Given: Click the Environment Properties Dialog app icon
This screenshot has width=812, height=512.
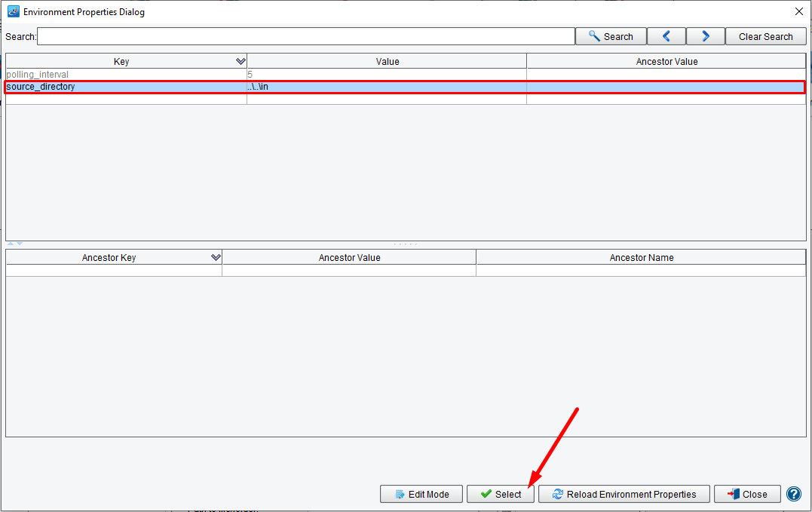Looking at the screenshot, I should pos(13,11).
